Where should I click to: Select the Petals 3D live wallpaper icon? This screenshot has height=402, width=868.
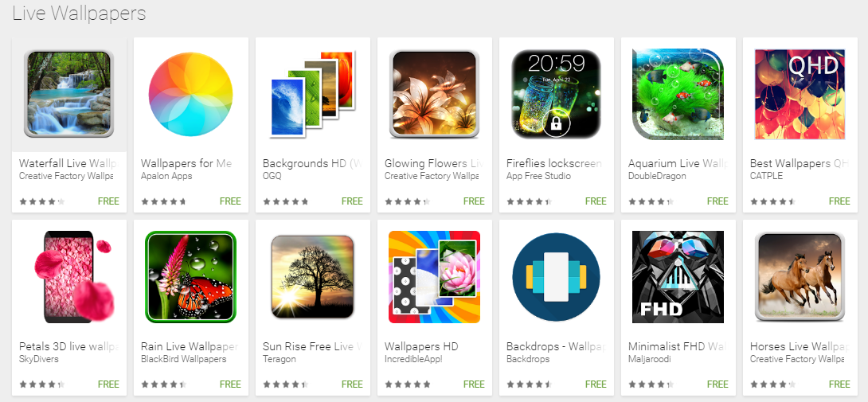click(x=73, y=276)
